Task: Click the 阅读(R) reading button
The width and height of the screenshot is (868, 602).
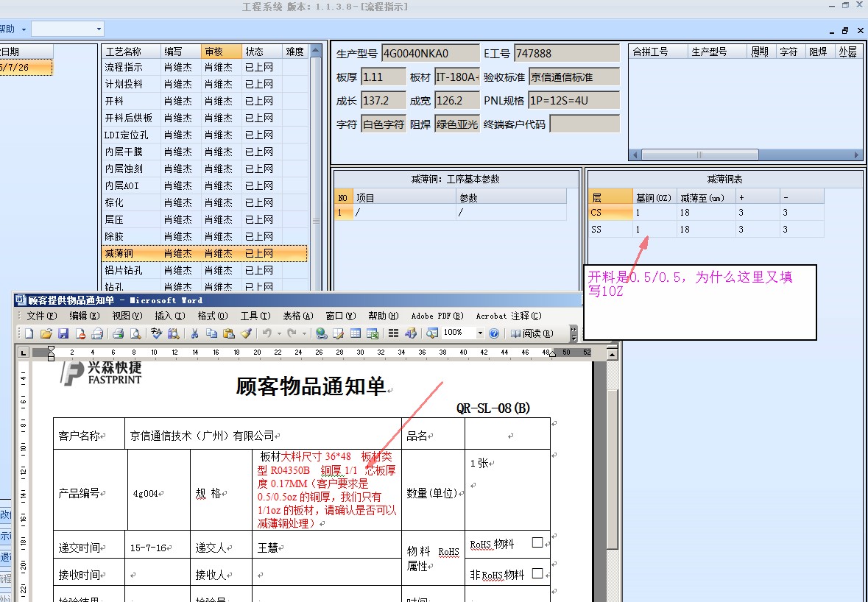Action: point(532,333)
